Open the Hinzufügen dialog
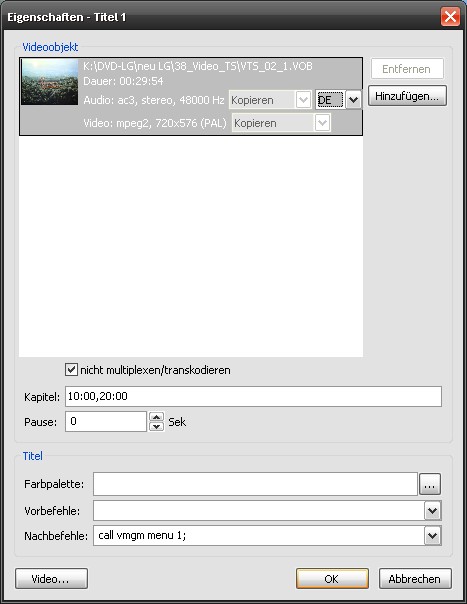 [407, 96]
